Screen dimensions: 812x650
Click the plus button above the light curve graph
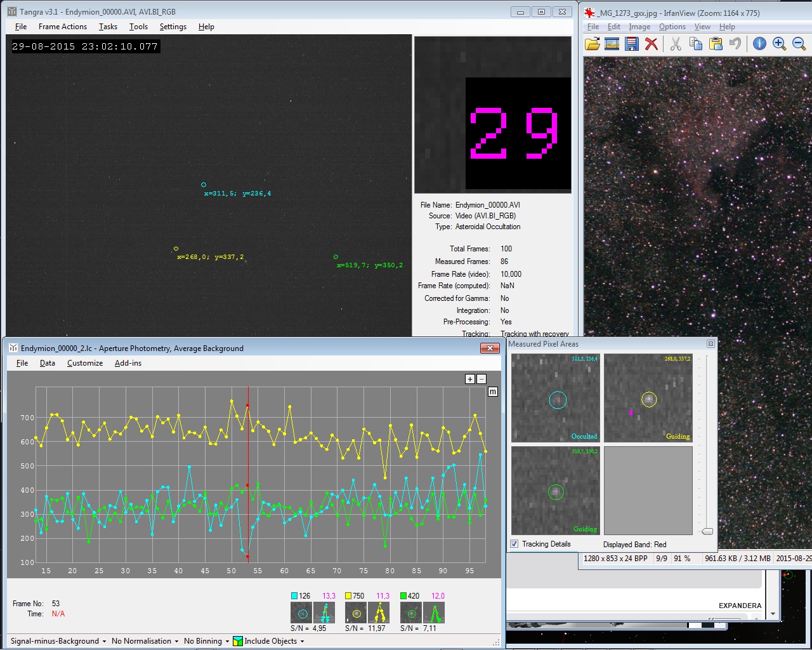tap(470, 379)
